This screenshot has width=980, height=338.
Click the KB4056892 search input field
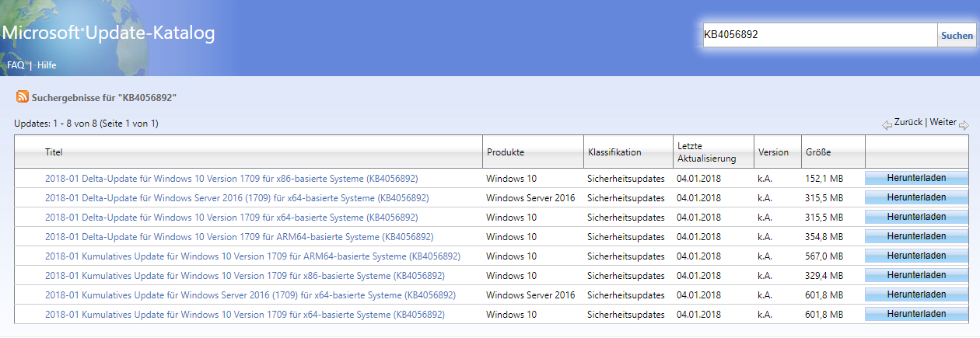[x=820, y=35]
